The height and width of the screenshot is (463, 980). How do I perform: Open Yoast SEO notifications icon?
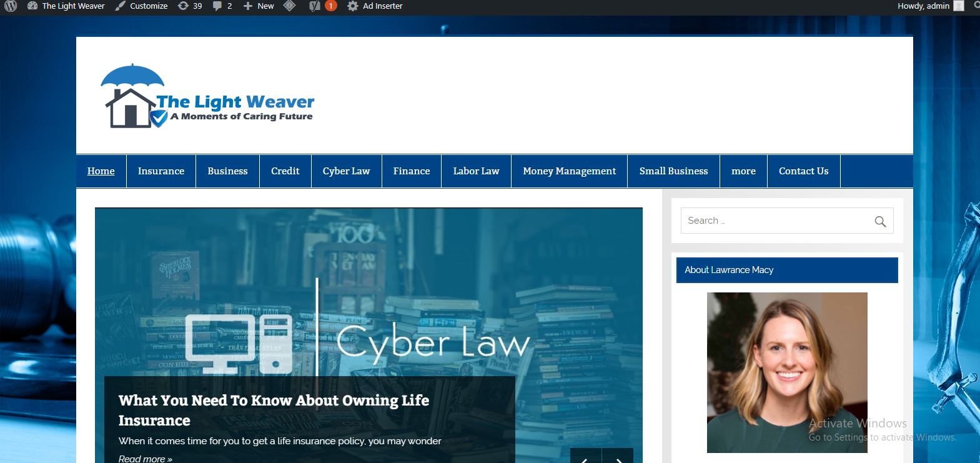pyautogui.click(x=323, y=6)
